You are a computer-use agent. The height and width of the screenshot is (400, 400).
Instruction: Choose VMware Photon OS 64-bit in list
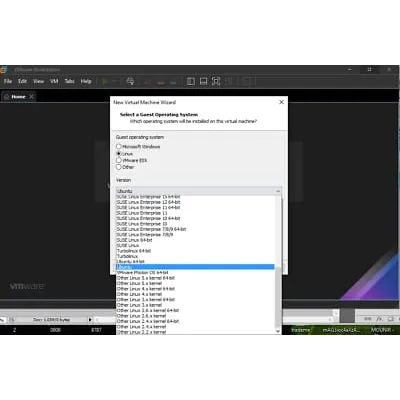click(142, 273)
